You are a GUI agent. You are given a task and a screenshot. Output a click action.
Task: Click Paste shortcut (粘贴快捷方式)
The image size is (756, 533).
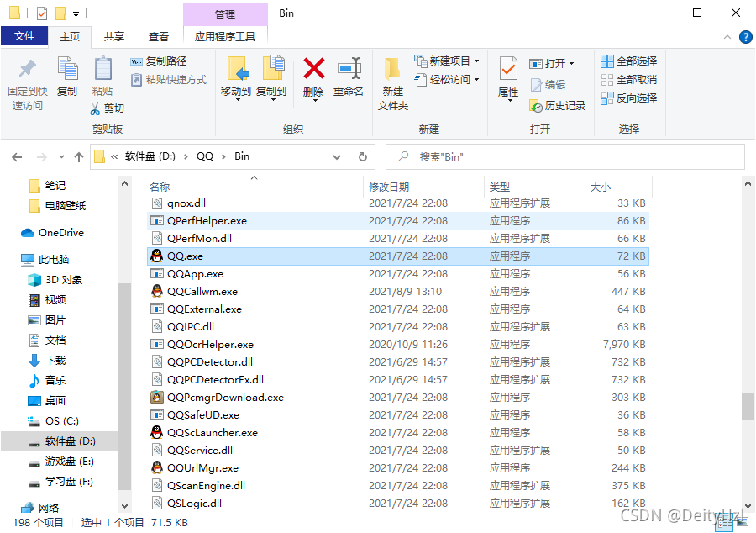tap(169, 80)
